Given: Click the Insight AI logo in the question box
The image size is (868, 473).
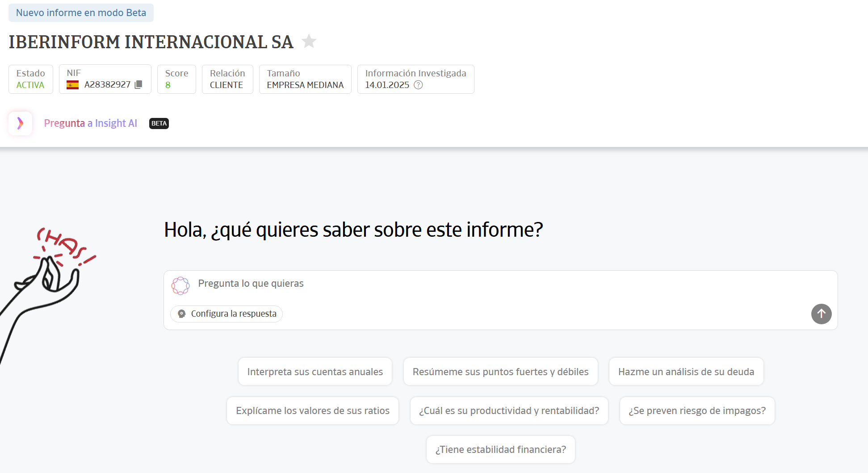Looking at the screenshot, I should click(x=180, y=285).
